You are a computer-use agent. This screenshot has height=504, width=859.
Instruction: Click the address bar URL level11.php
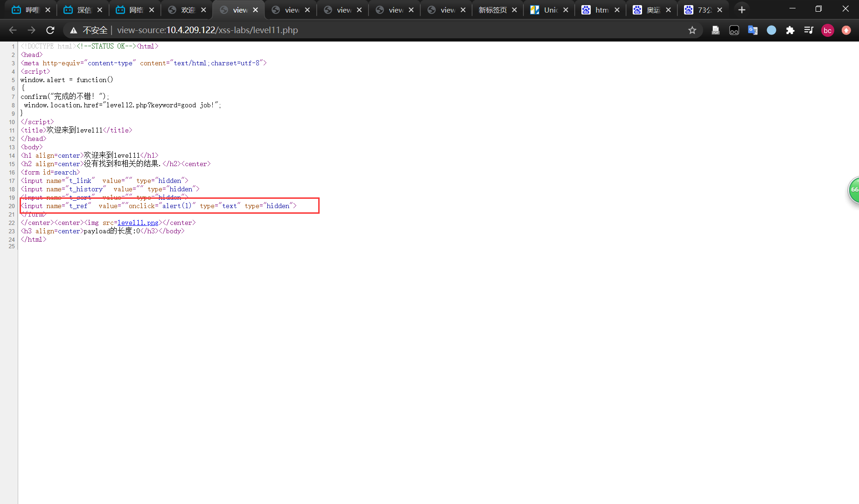pos(208,30)
